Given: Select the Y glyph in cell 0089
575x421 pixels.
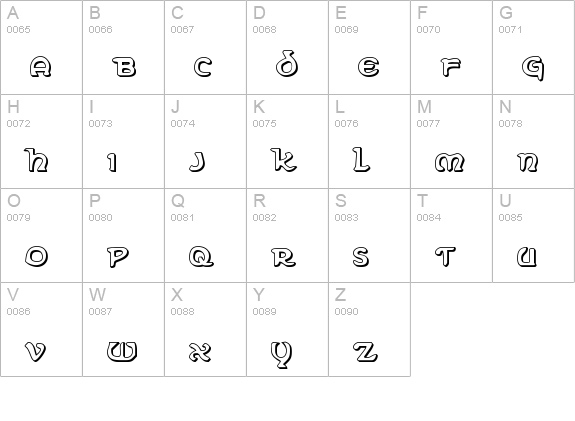Looking at the screenshot, I should point(282,354).
